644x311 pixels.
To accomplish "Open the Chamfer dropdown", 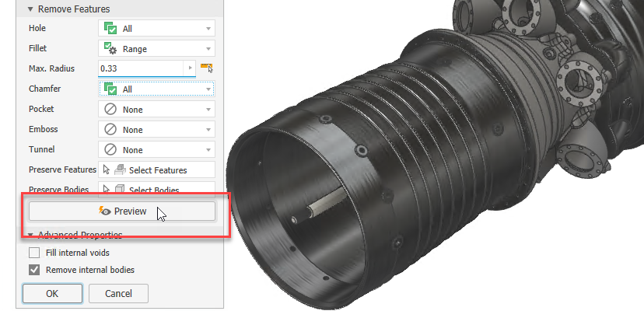I will pos(156,89).
